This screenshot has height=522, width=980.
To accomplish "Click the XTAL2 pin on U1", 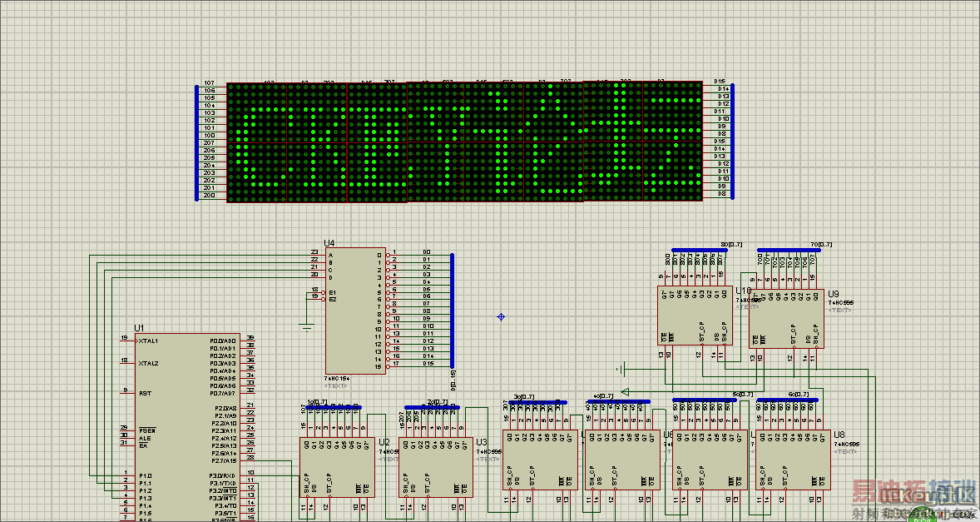I will (x=149, y=363).
